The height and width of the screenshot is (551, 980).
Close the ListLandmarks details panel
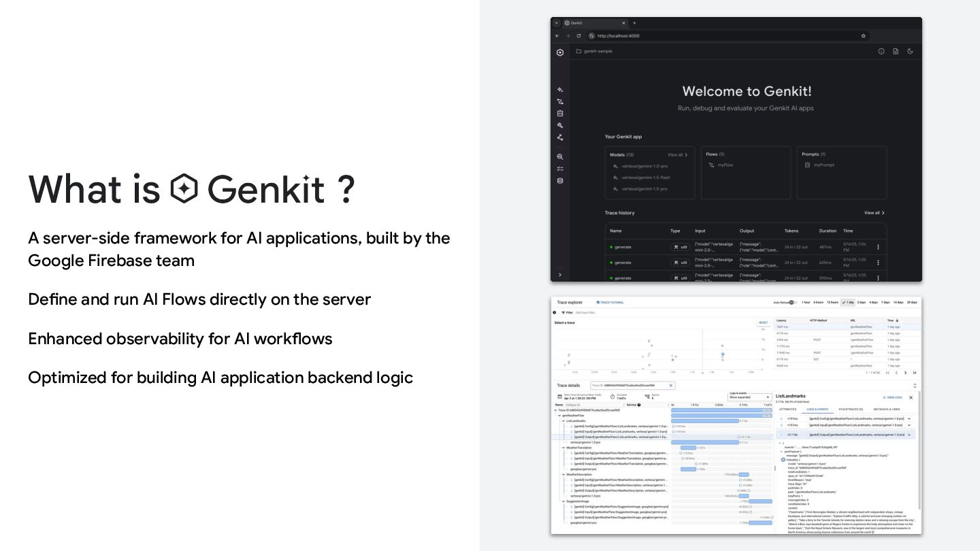[911, 397]
